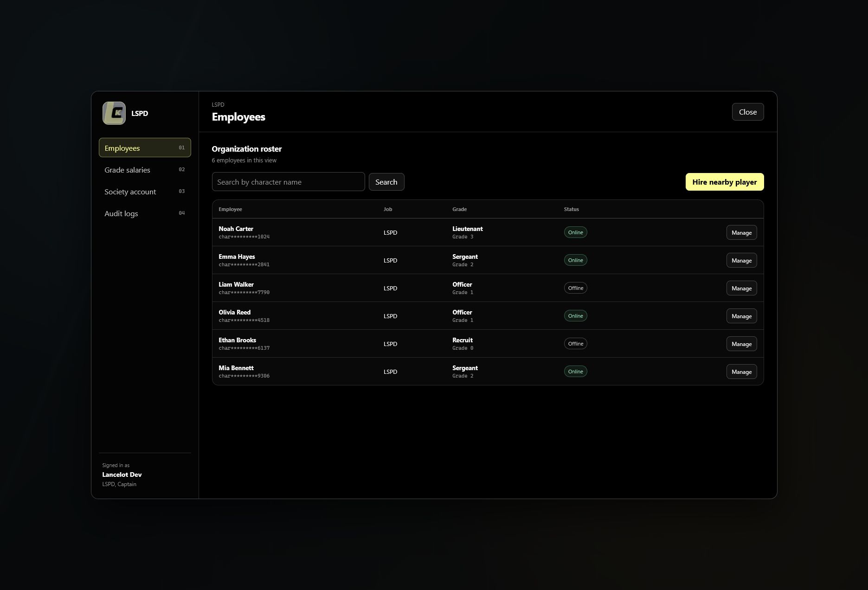Open the Grade salaries section
The image size is (868, 590).
coord(145,170)
